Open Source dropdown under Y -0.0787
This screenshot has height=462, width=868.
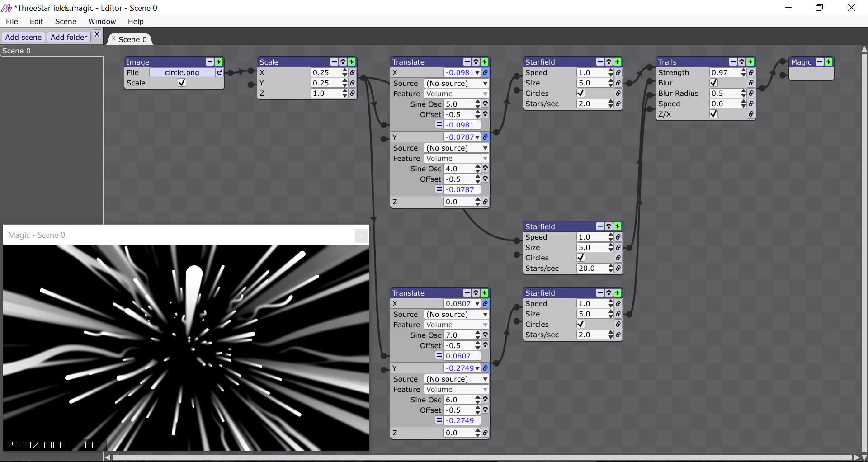click(x=456, y=148)
